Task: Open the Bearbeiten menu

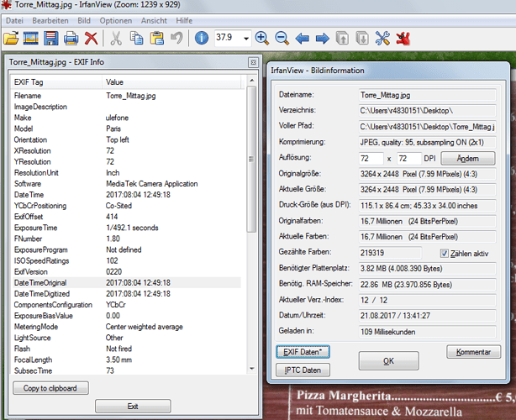Action: point(50,21)
